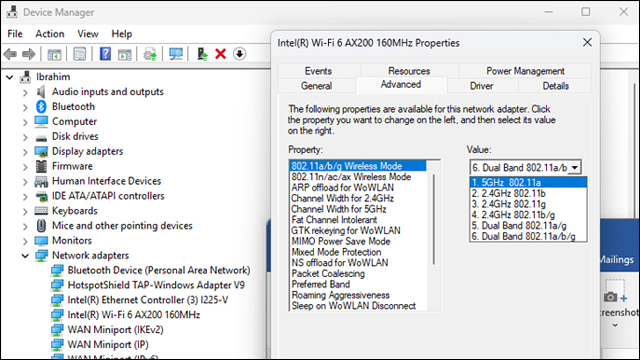Close the Wi-Fi Properties dialog
Image resolution: width=640 pixels, height=360 pixels.
pos(587,42)
